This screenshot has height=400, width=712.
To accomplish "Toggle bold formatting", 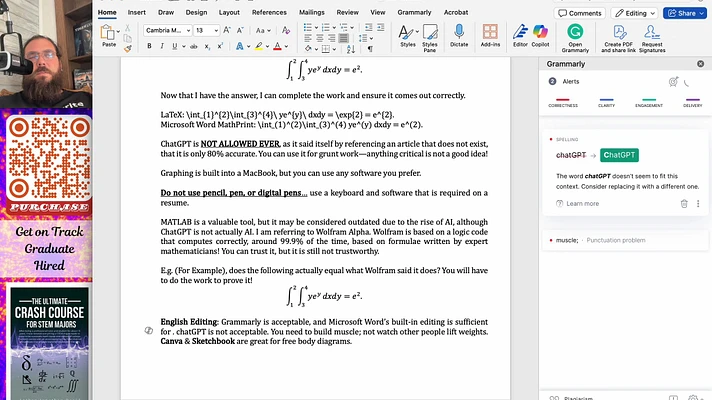I will click(149, 46).
